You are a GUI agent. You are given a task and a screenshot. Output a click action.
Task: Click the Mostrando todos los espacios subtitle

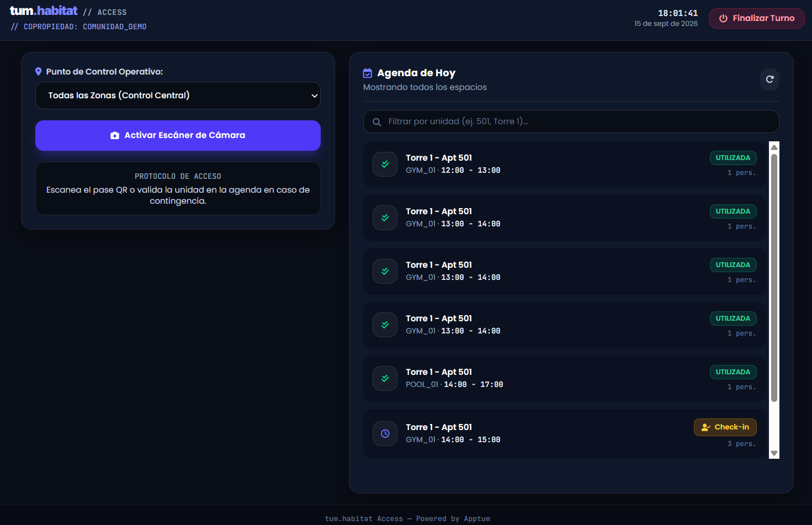[x=425, y=87]
